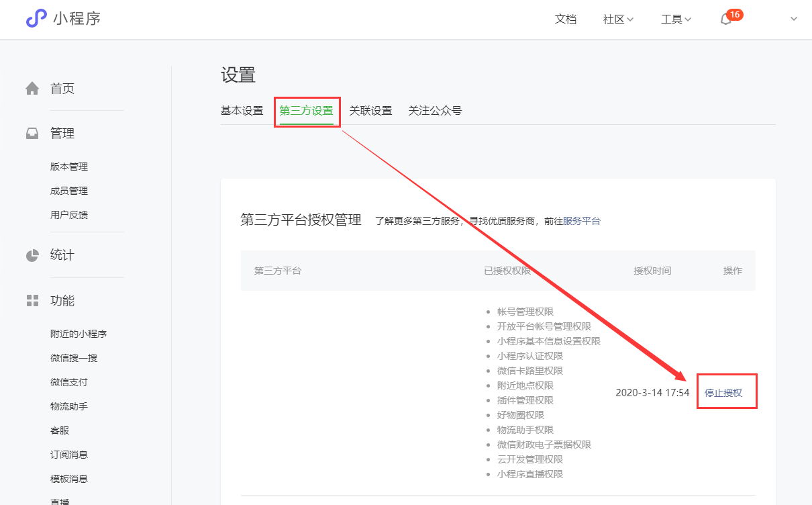Screen dimensions: 812x505
Task: Go to 首页 in the sidebar
Action: [x=62, y=89]
